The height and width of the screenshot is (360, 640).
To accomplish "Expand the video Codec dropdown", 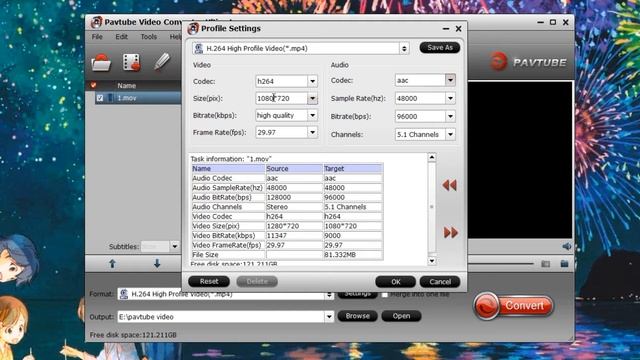I will coord(312,81).
